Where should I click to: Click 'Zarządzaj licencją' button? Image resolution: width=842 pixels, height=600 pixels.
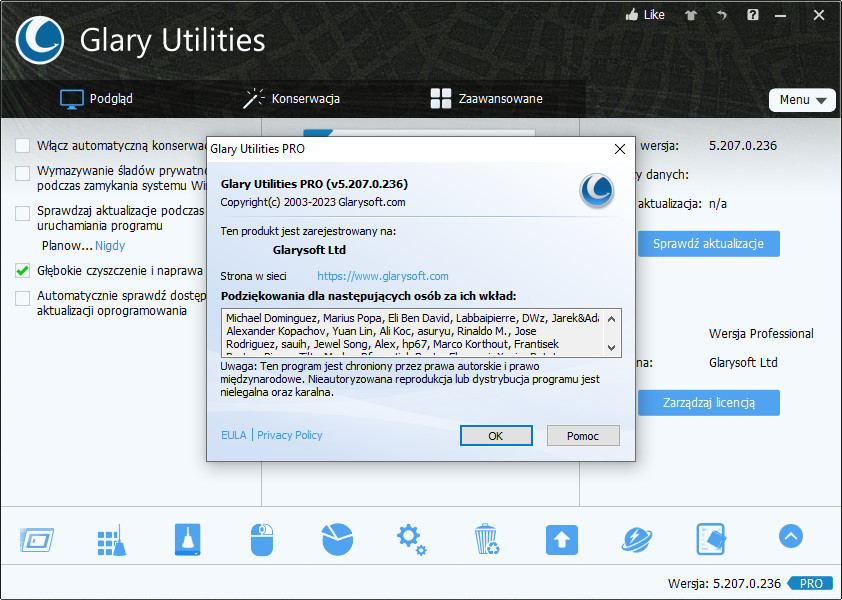[x=708, y=403]
